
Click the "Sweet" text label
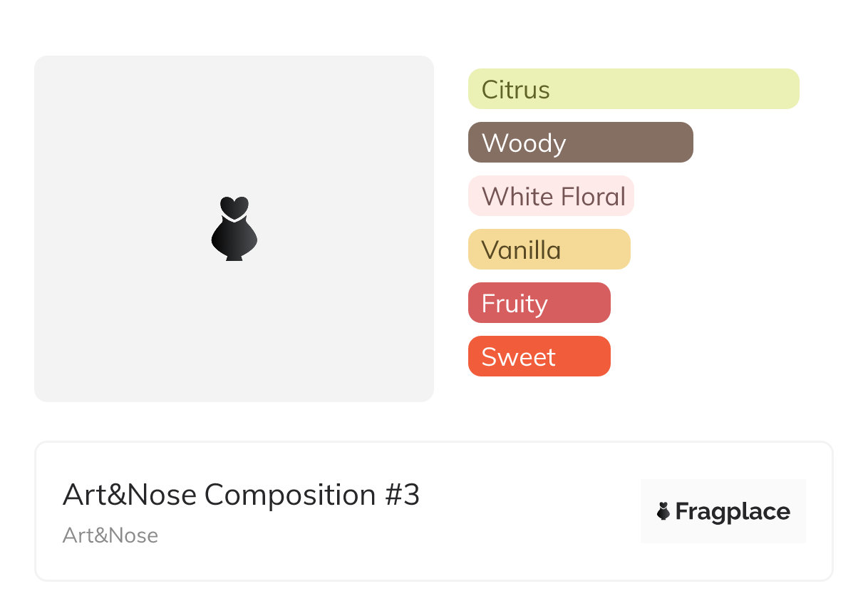tap(518, 357)
